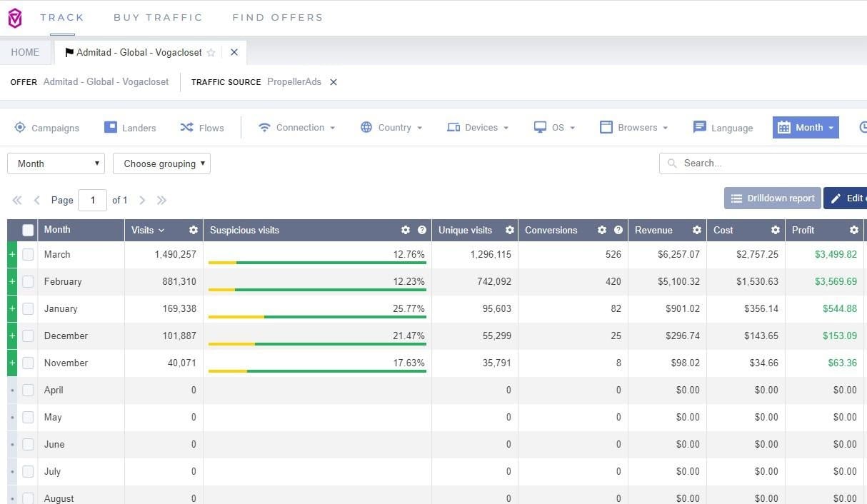This screenshot has height=504, width=867.
Task: Click the Voluum logo icon
Action: point(14,18)
